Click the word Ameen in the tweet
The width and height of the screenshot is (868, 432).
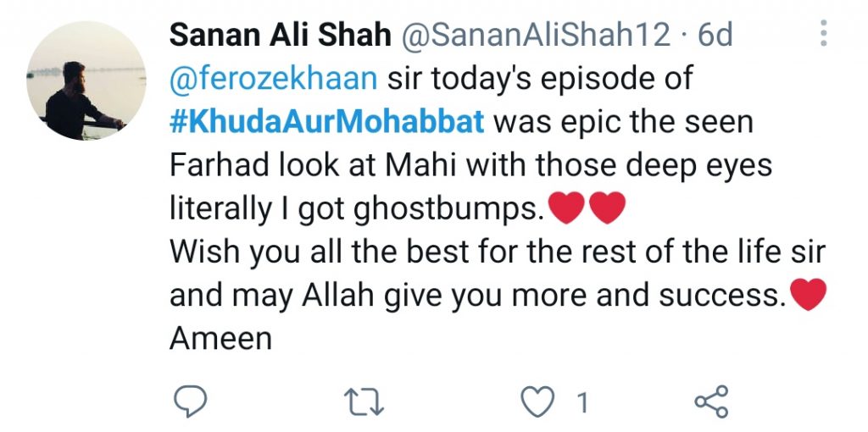221,338
